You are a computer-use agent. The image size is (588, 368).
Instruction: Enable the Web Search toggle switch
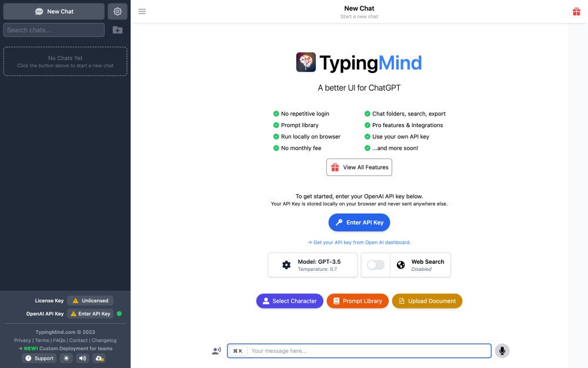pos(375,265)
